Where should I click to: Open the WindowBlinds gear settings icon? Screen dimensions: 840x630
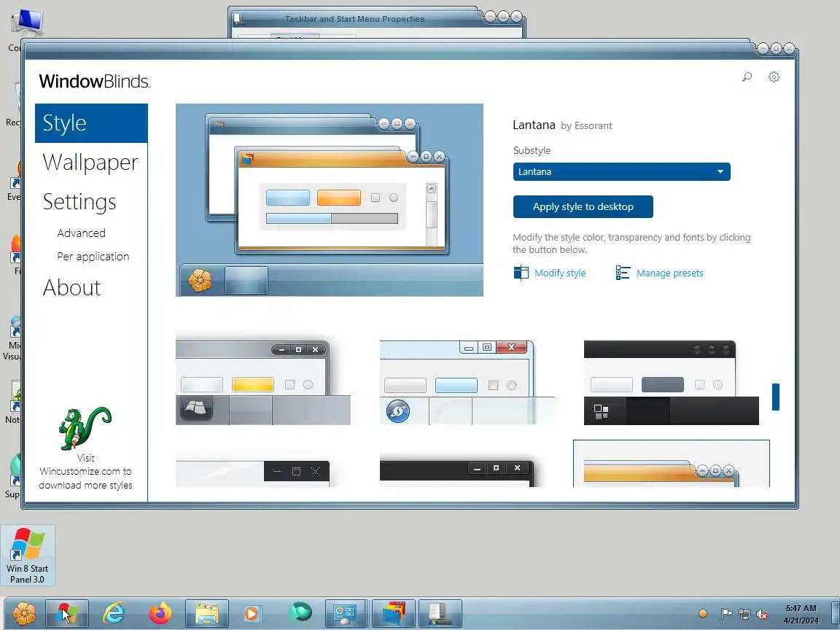coord(774,77)
